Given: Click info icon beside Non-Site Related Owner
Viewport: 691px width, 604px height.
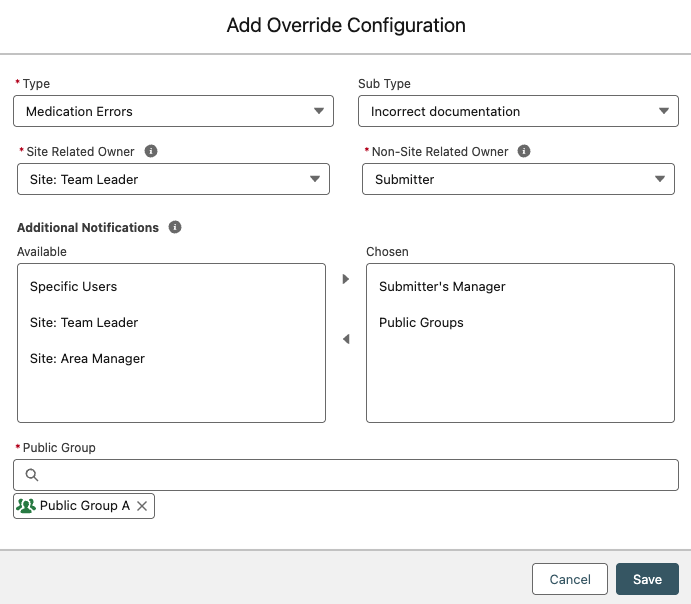Looking at the screenshot, I should [x=524, y=152].
